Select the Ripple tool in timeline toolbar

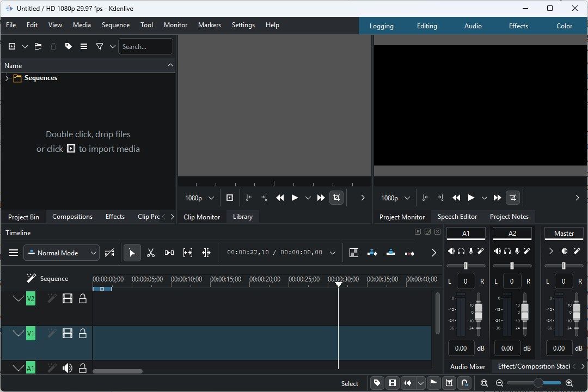206,253
